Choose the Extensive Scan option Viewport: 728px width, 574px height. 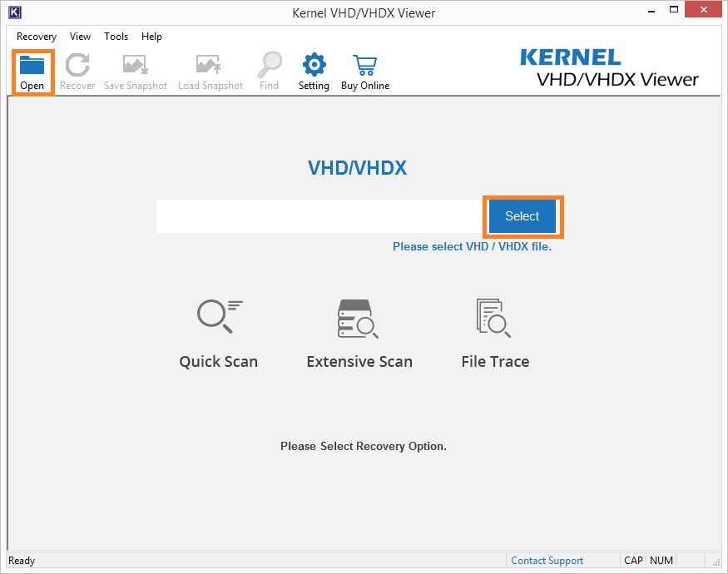(x=359, y=334)
